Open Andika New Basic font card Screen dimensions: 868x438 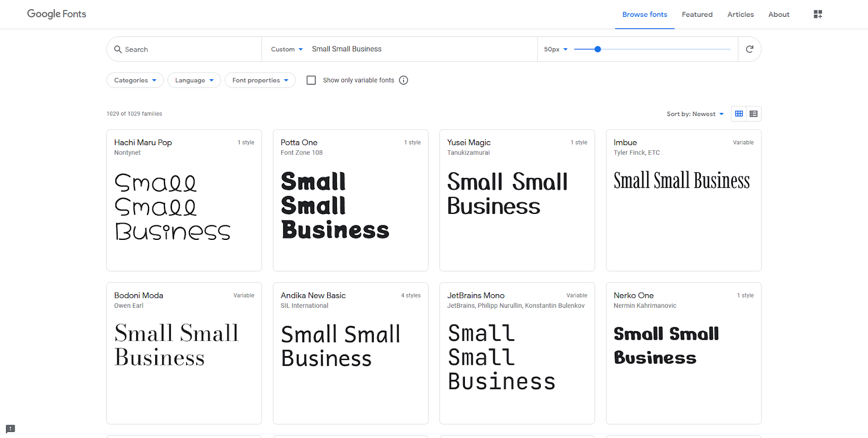coord(350,353)
